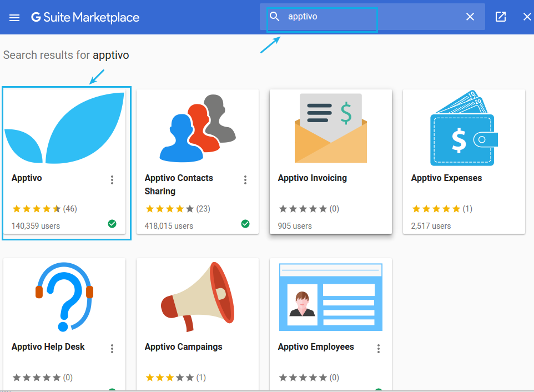The width and height of the screenshot is (534, 392).
Task: Open the Apptivo leaf logo thumbnail
Action: (64, 128)
